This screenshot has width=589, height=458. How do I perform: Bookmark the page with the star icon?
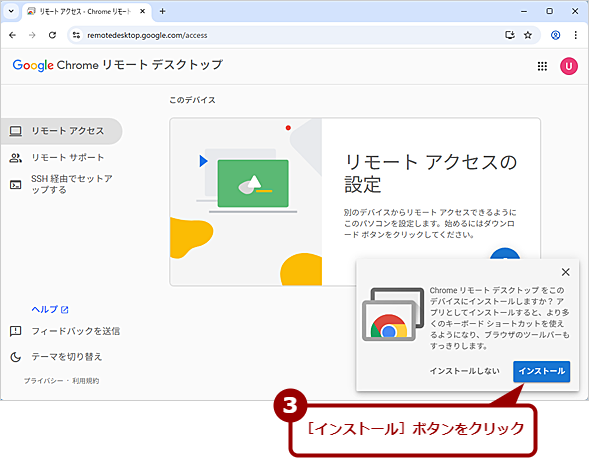pos(528,35)
